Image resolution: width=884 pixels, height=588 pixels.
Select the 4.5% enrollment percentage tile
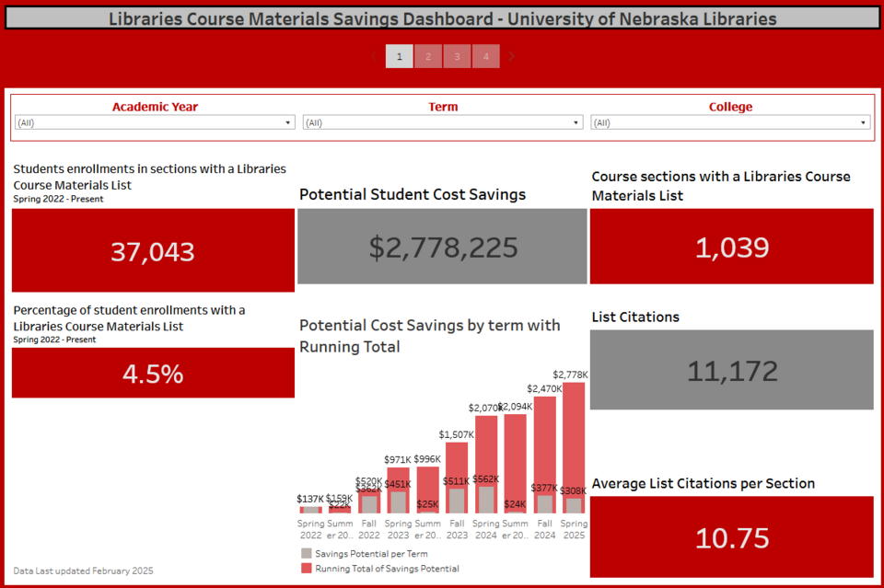tap(154, 373)
